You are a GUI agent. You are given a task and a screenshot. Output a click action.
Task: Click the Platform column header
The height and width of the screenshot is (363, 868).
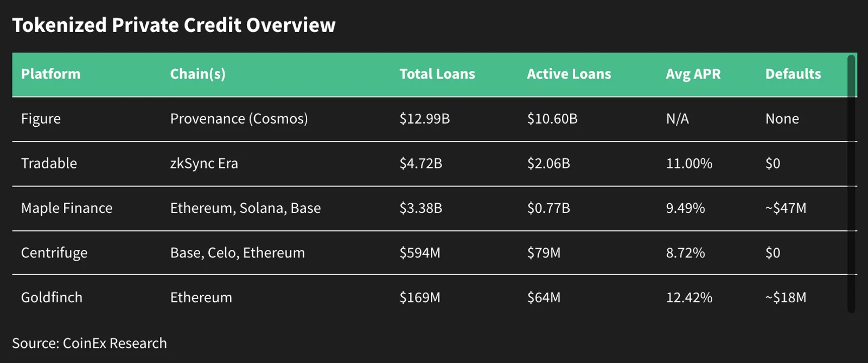[50, 74]
